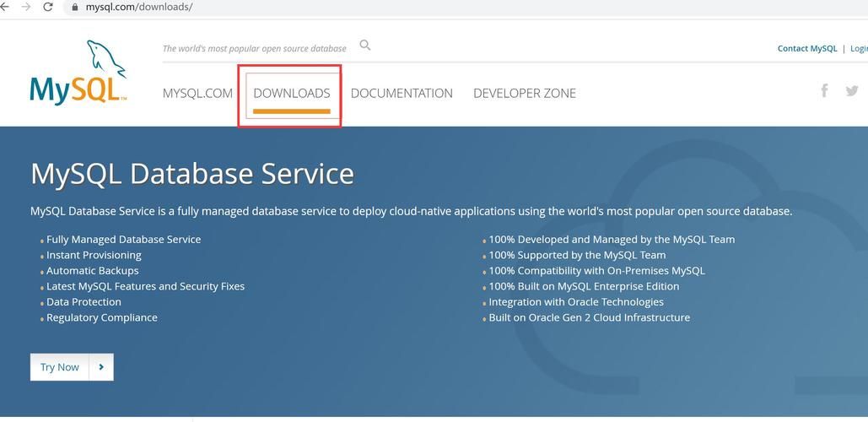Viewport: 868px width, 422px height.
Task: Click the padlock site security icon
Action: coord(75,8)
